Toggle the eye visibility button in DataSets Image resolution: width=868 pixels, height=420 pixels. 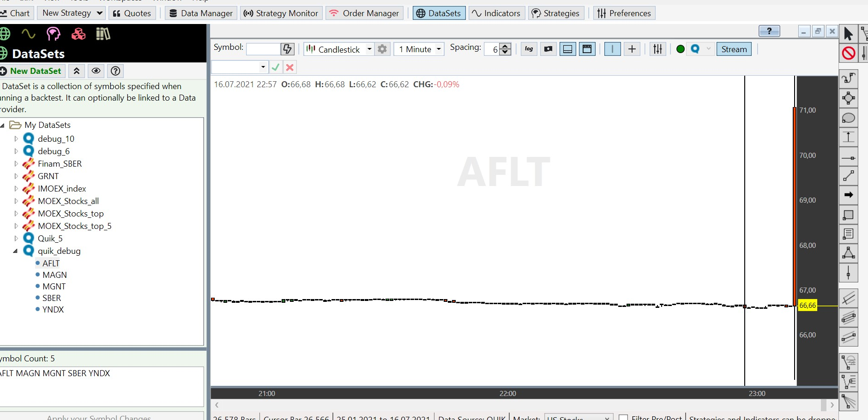96,71
